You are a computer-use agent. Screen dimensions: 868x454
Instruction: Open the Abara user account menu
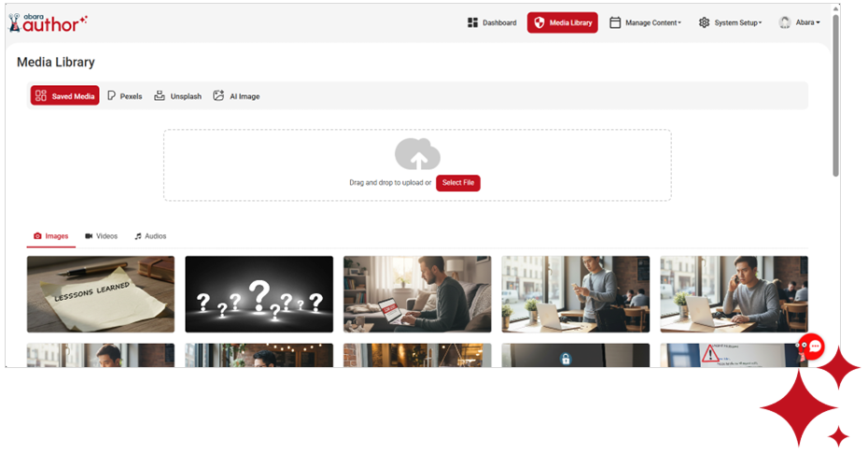(800, 22)
